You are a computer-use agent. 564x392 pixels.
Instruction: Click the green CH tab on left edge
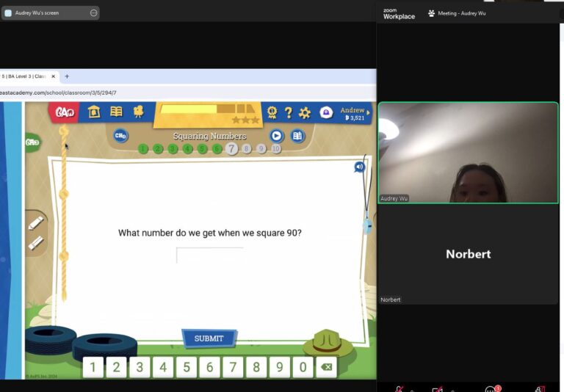[x=33, y=142]
